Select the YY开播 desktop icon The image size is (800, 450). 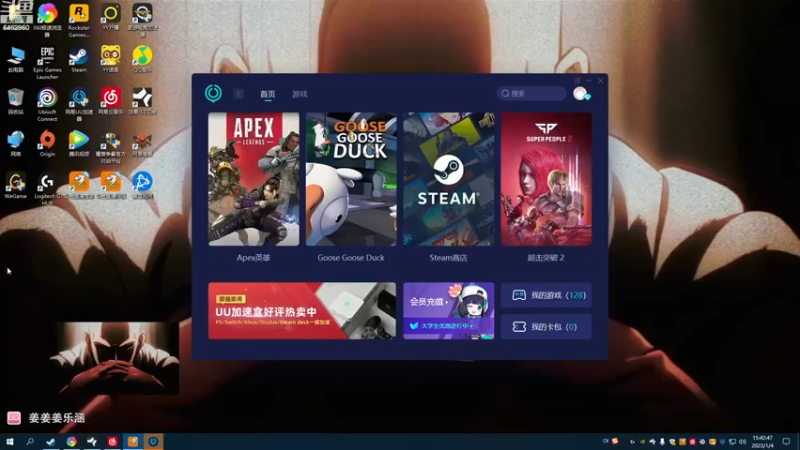coord(110,17)
